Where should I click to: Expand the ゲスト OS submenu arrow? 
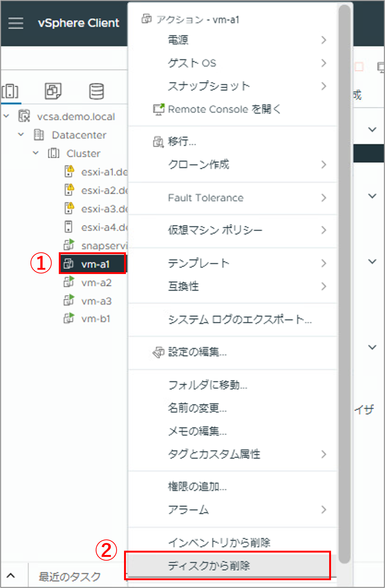tap(324, 63)
